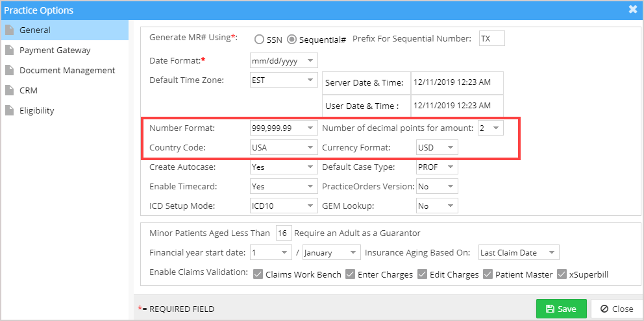Click the Payment Gateway document icon

10,51
